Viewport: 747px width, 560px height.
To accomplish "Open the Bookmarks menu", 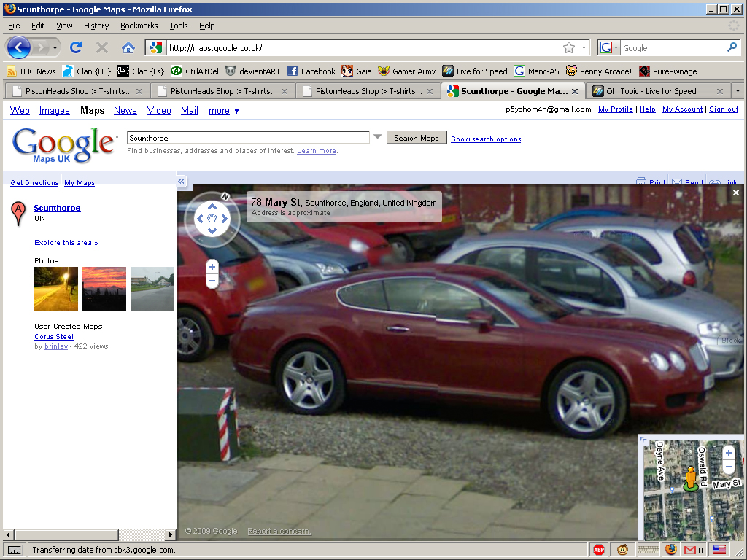I will tap(139, 26).
